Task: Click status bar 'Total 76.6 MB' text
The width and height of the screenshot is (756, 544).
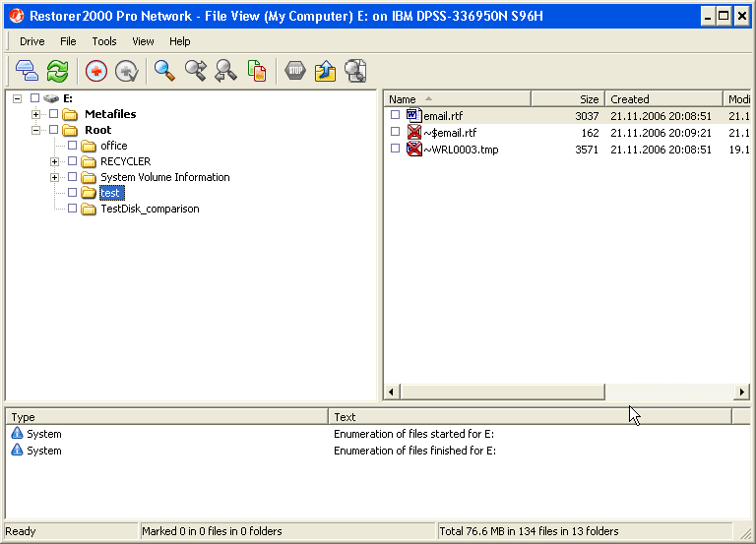Action: click(x=529, y=531)
